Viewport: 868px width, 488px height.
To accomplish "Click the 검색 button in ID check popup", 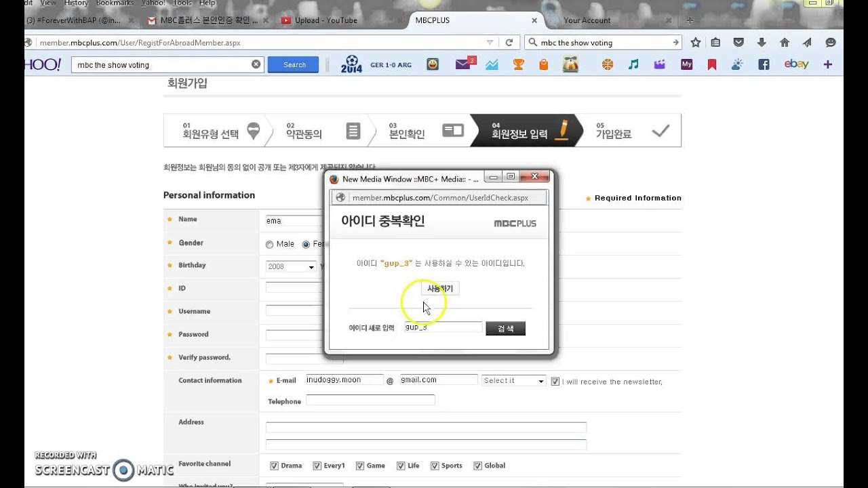I will (x=505, y=328).
